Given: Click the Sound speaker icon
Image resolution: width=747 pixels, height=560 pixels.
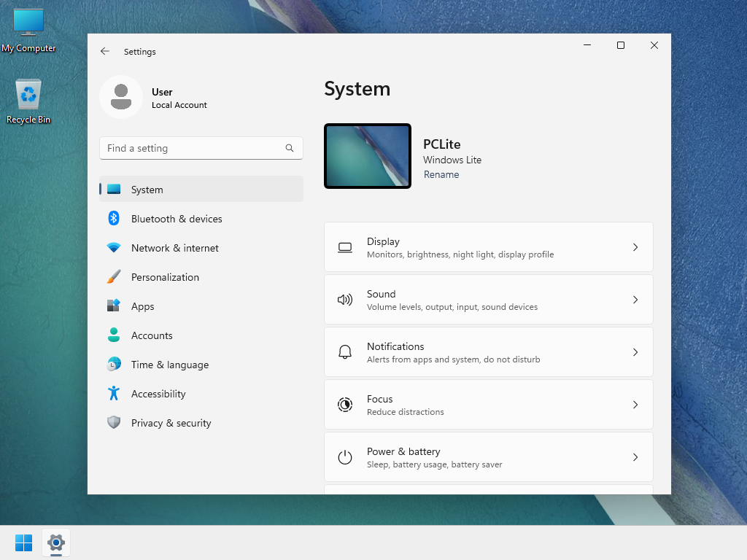Looking at the screenshot, I should click(x=344, y=300).
